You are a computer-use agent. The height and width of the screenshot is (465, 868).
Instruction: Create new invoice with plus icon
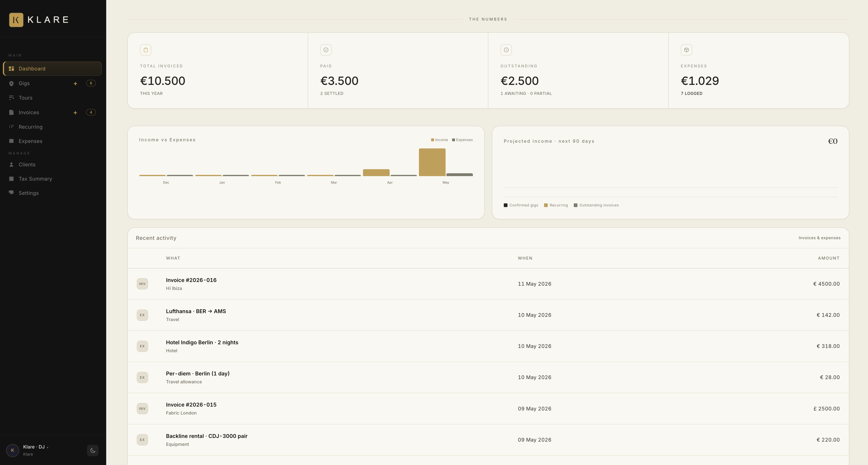click(75, 112)
